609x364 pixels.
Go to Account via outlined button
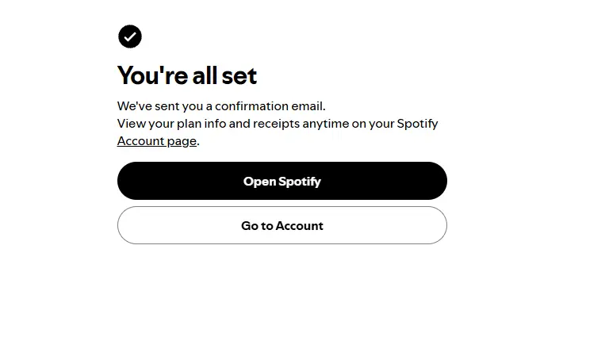pyautogui.click(x=282, y=225)
